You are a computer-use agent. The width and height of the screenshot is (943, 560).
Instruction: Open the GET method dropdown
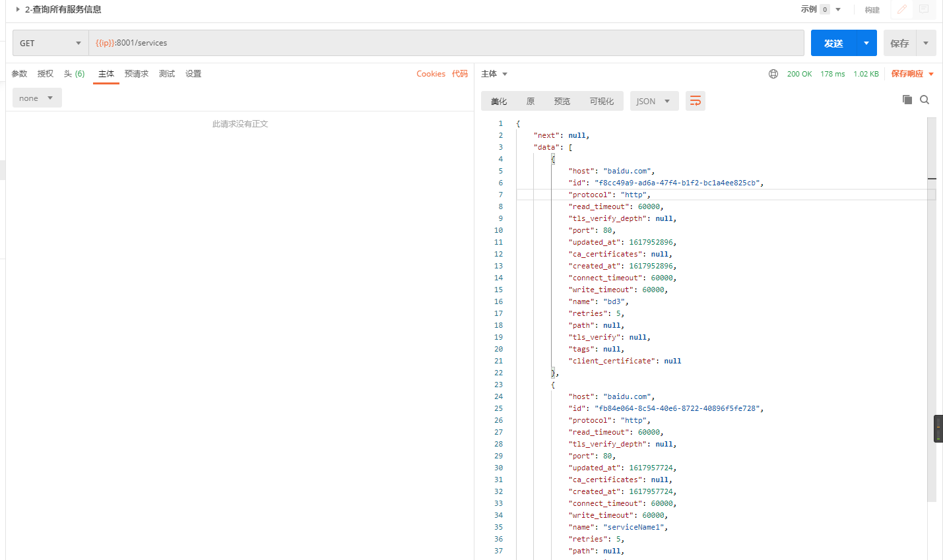(50, 43)
